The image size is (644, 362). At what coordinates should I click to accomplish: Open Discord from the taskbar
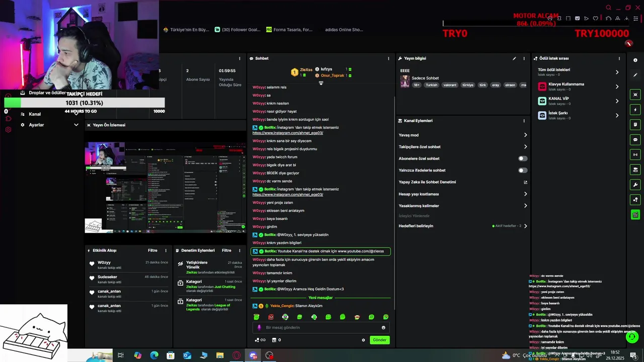(x=253, y=355)
